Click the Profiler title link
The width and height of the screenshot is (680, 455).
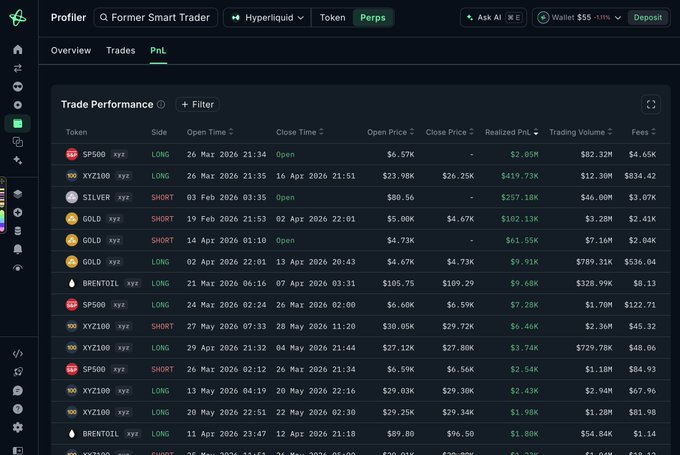pyautogui.click(x=69, y=18)
